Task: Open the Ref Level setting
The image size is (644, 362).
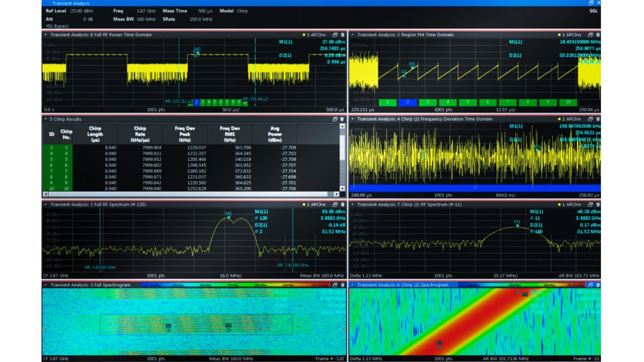Action: tap(69, 11)
